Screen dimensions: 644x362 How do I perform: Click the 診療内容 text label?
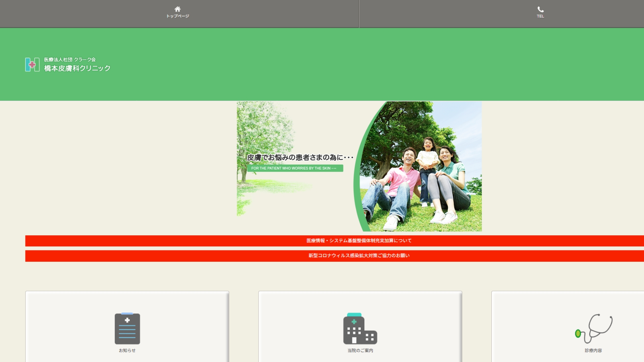(x=593, y=350)
